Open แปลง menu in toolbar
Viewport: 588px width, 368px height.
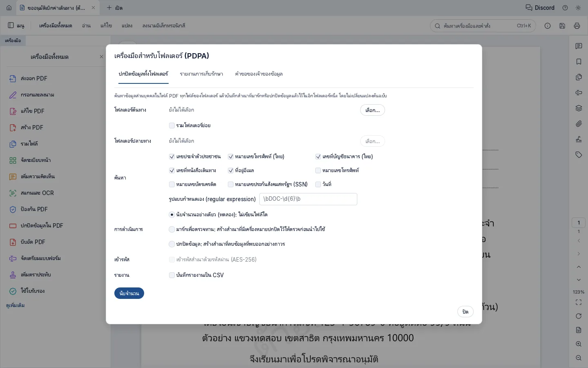tap(127, 26)
